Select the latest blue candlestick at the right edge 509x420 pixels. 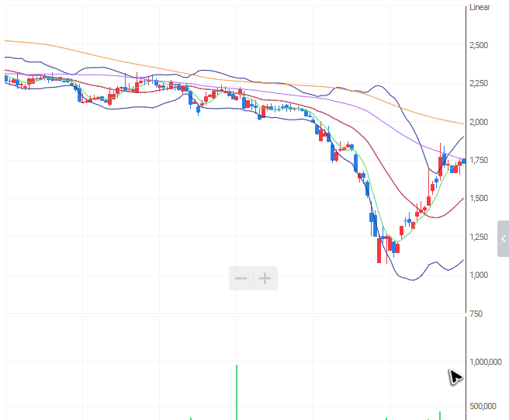click(464, 161)
